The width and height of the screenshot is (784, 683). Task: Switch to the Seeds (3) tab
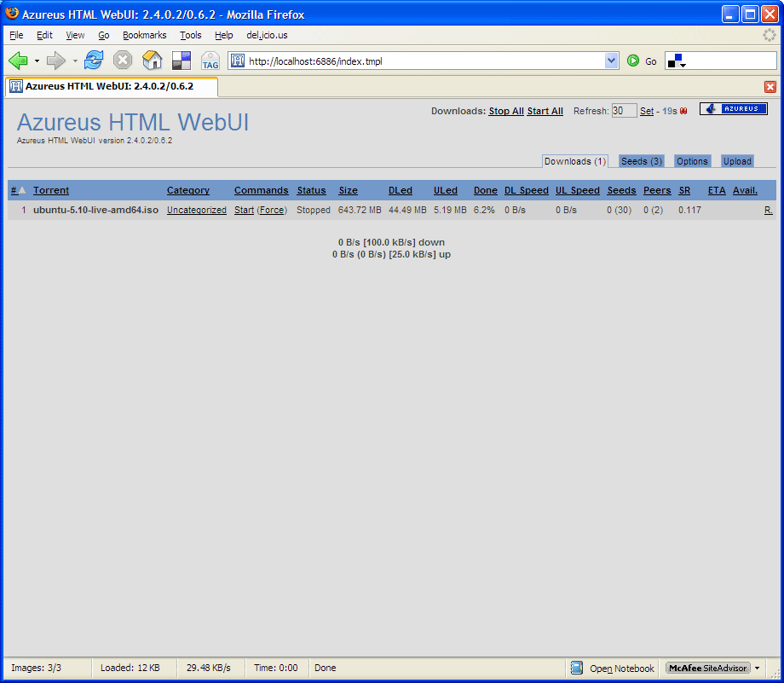[642, 161]
